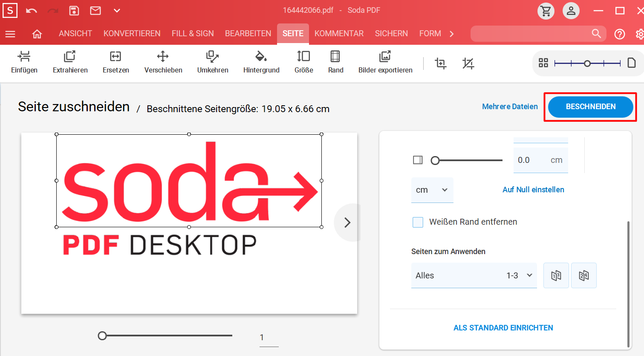The image size is (644, 356).
Task: Send the file via email icon
Action: coord(95,11)
